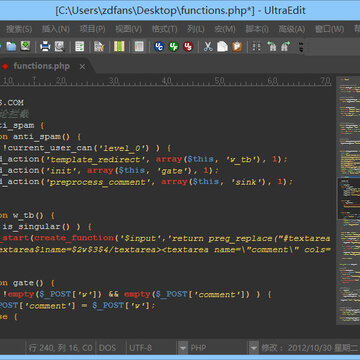Click the highlighted viewport in the code minimap

point(349,199)
